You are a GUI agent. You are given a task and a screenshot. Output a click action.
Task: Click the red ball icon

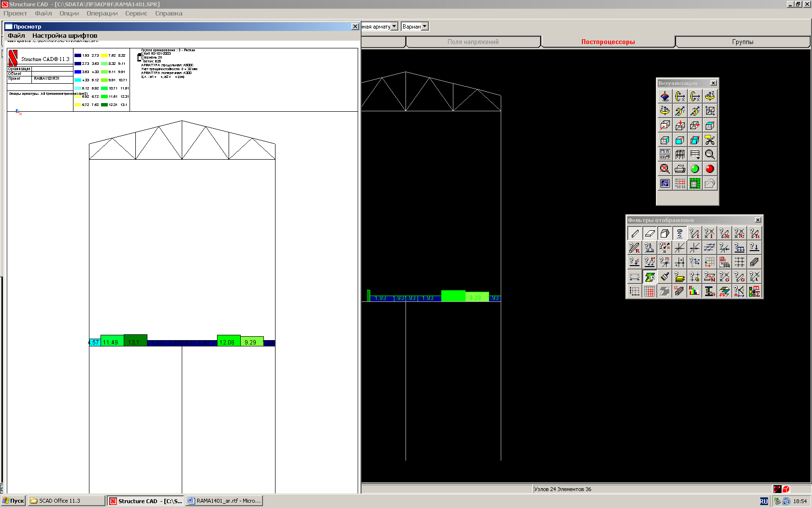[x=710, y=169]
